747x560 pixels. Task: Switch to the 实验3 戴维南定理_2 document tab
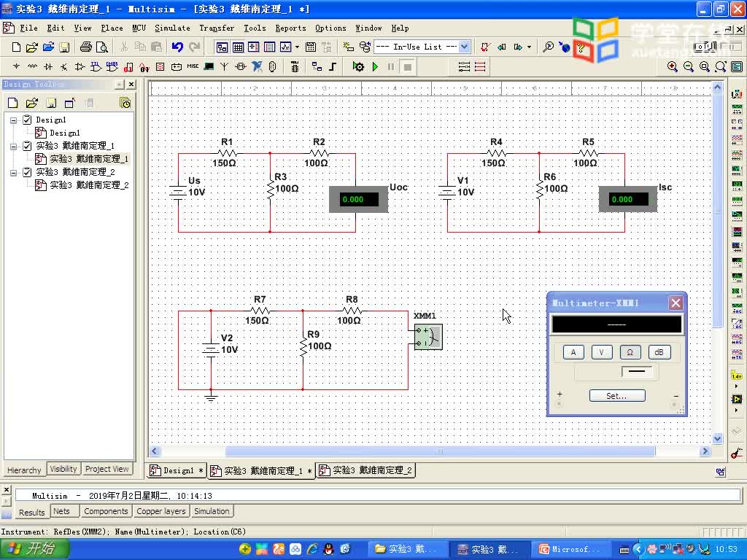tap(366, 470)
